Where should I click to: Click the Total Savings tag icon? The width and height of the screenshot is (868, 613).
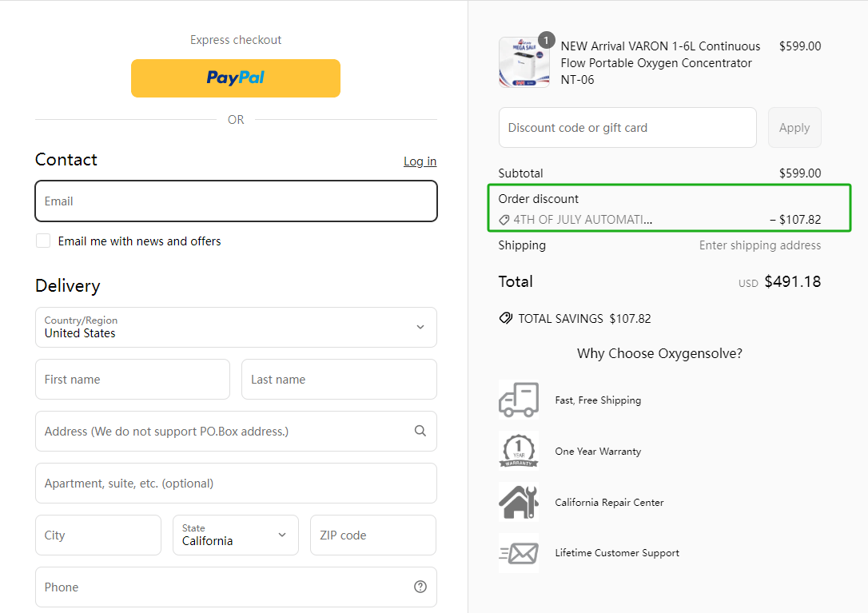pos(505,318)
